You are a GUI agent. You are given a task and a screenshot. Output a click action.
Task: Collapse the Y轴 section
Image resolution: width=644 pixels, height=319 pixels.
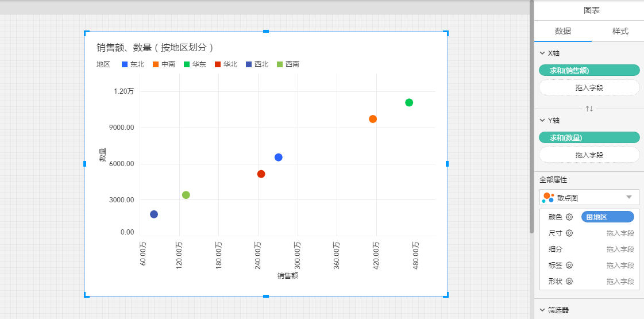pos(542,120)
